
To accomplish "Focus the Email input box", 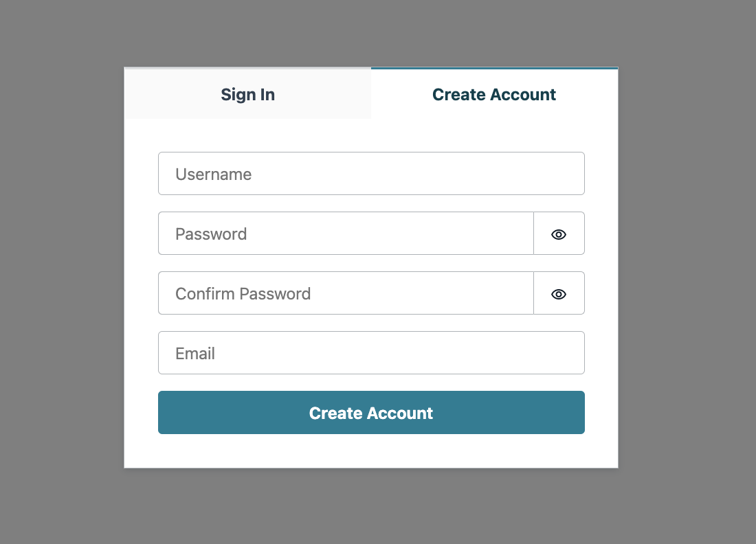I will coord(371,352).
